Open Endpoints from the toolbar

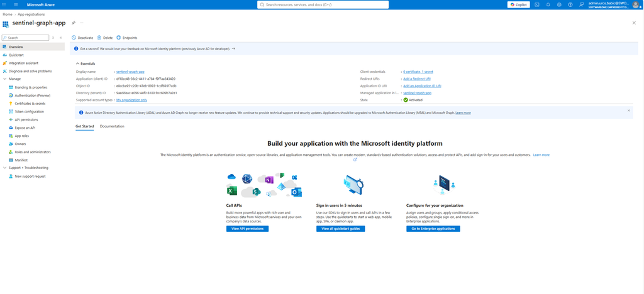pyautogui.click(x=127, y=38)
